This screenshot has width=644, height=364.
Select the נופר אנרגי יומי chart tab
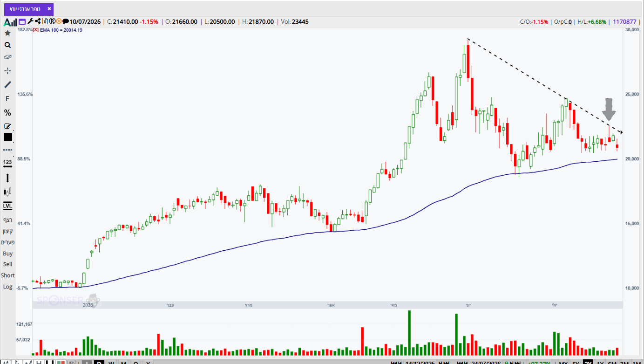coord(26,9)
